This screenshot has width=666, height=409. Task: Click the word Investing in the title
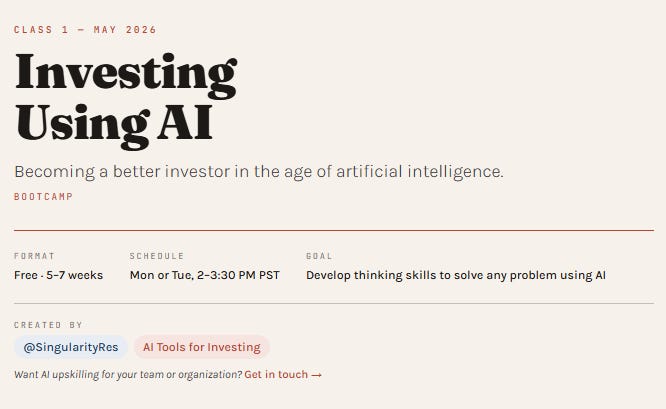(126, 75)
